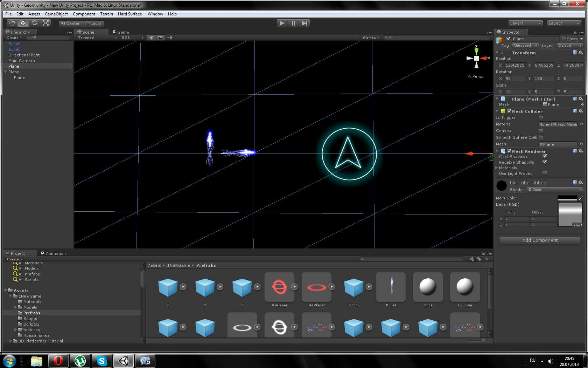
Task: Click Project favorites star icon
Action: coord(486,259)
